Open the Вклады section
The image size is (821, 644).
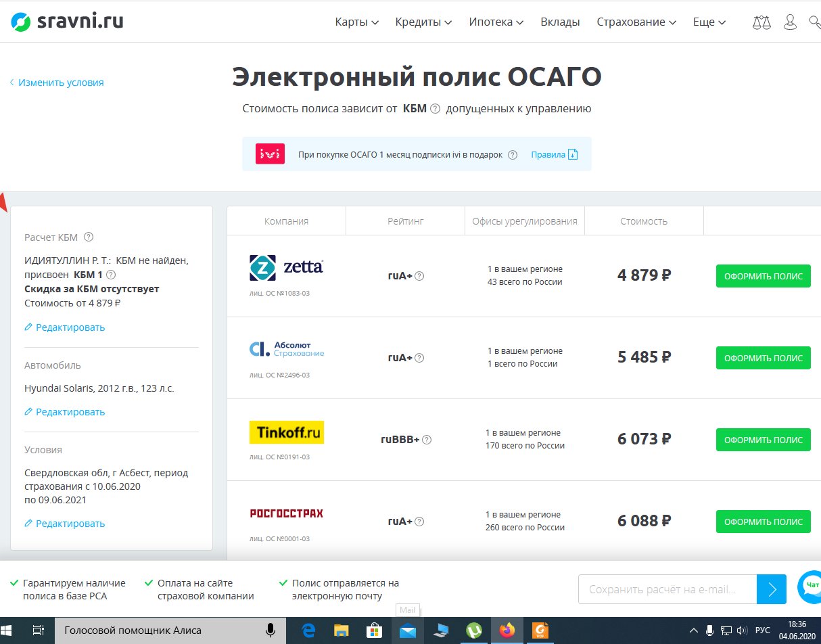coord(560,22)
